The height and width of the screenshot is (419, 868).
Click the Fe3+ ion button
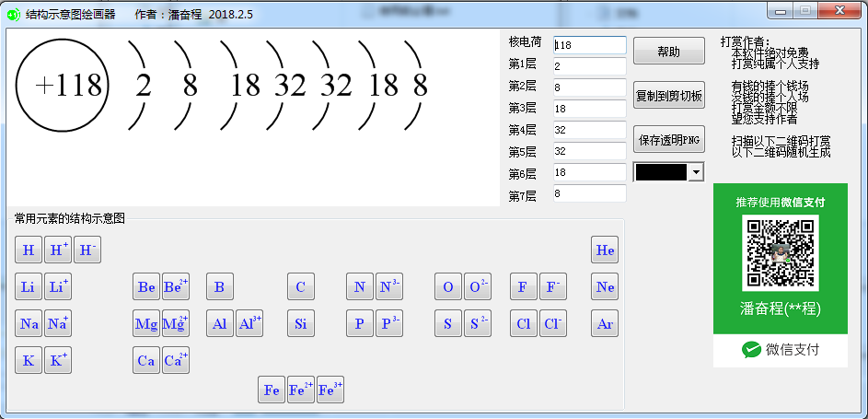point(330,390)
